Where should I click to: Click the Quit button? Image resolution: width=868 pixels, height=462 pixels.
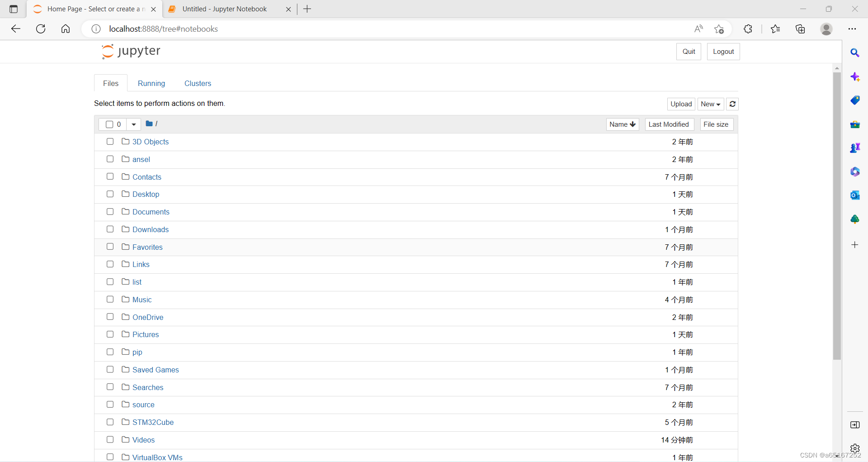[x=689, y=52]
